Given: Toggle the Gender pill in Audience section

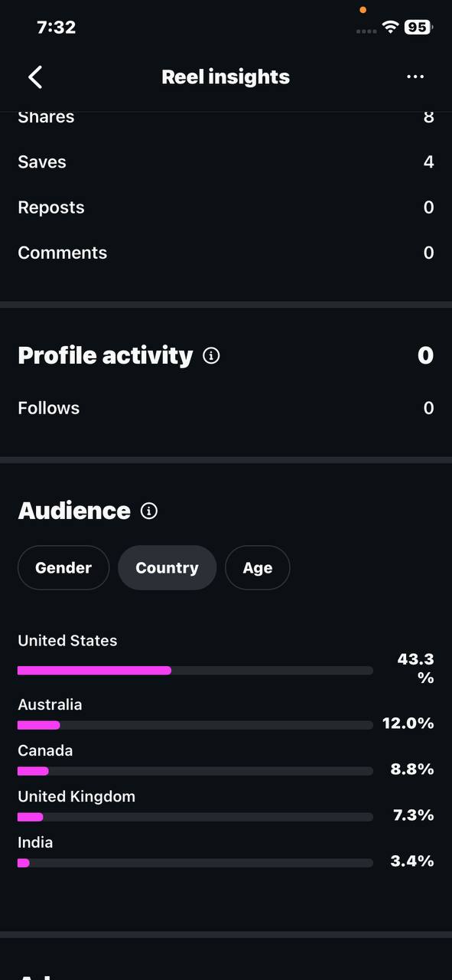Looking at the screenshot, I should (x=63, y=567).
